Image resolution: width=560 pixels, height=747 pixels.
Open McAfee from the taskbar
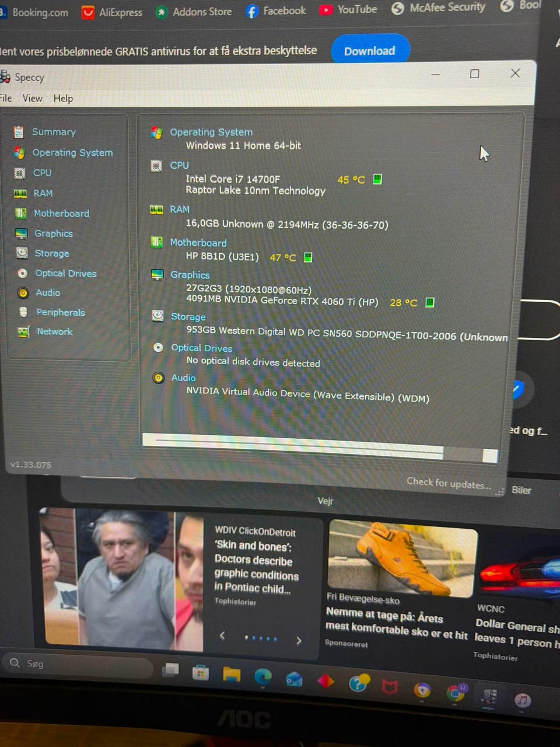pyautogui.click(x=390, y=687)
